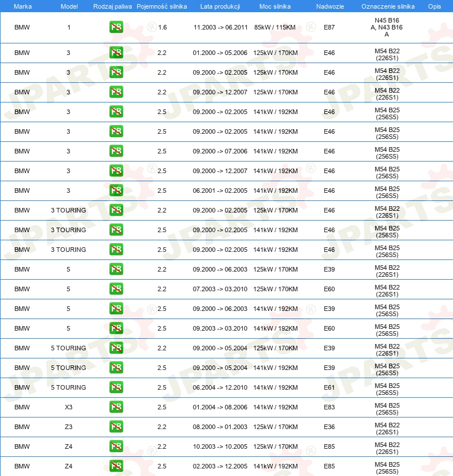Click the fuel icon in the Z4 2.2 row

(116, 446)
